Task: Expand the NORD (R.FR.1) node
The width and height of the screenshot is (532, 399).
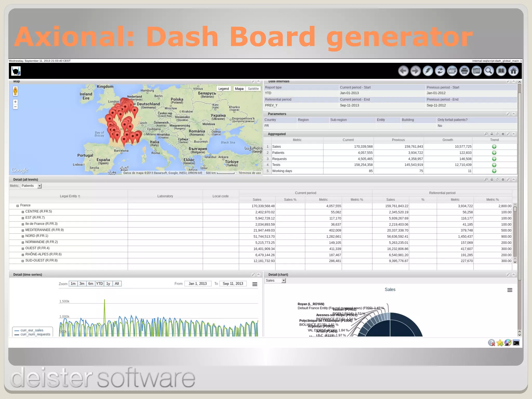Action: click(x=23, y=236)
